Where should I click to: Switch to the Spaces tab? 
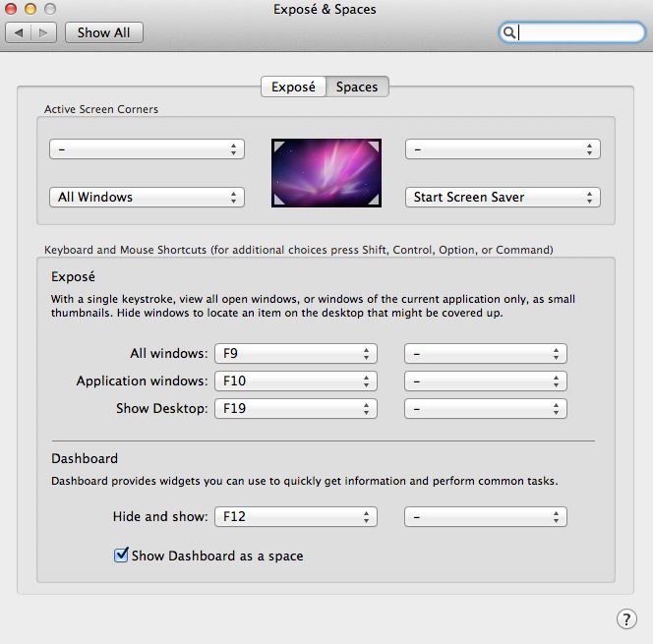click(x=357, y=87)
